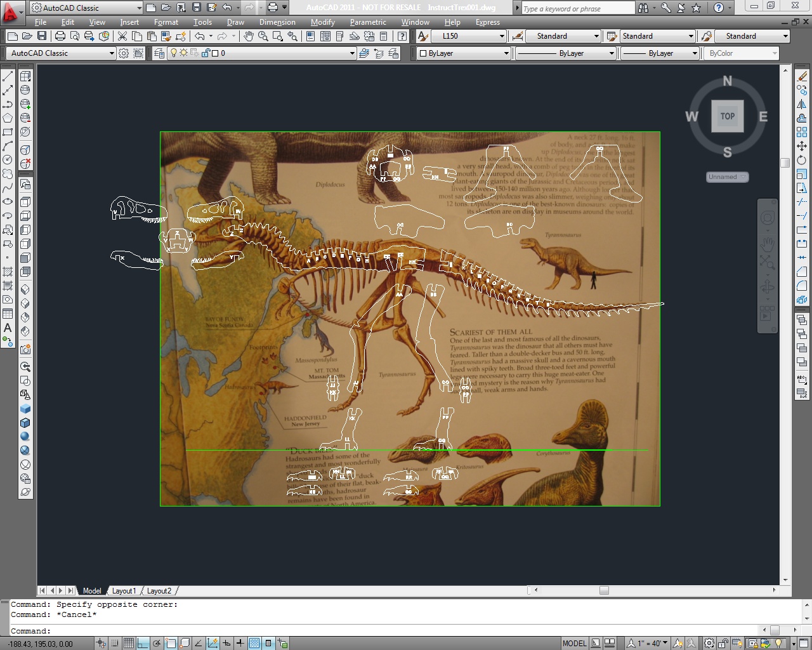Toggle Ortho Mode in status bar
The image size is (812, 650).
(x=143, y=643)
